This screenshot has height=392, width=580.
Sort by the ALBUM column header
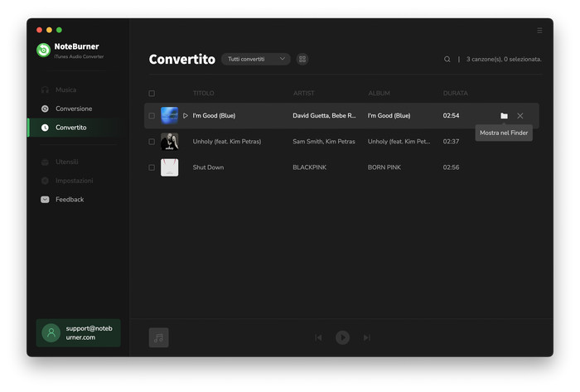click(x=379, y=93)
